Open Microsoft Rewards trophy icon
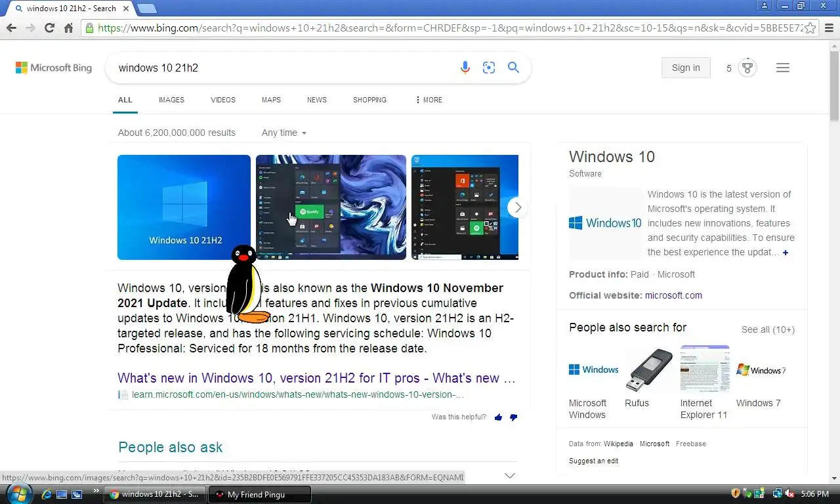 pyautogui.click(x=747, y=68)
